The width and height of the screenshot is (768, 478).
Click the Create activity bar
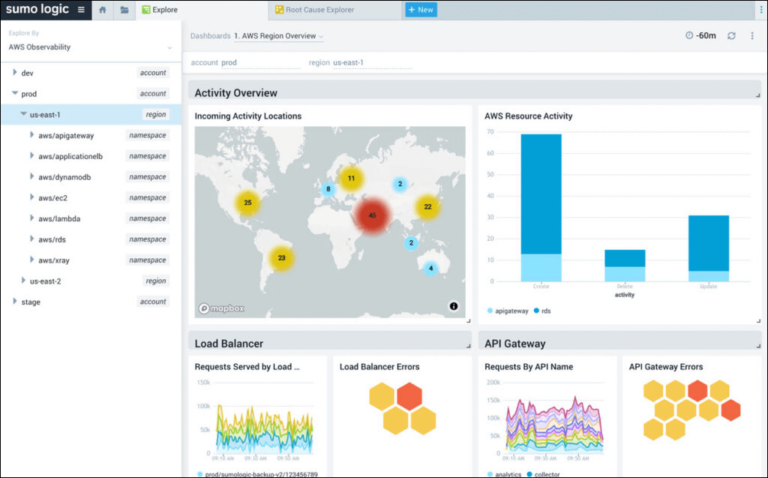[541, 208]
